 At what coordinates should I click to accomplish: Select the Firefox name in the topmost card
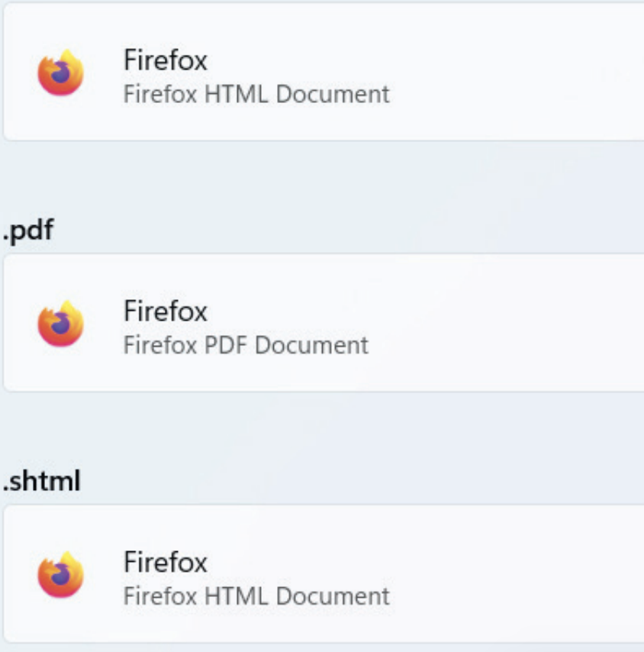166,61
